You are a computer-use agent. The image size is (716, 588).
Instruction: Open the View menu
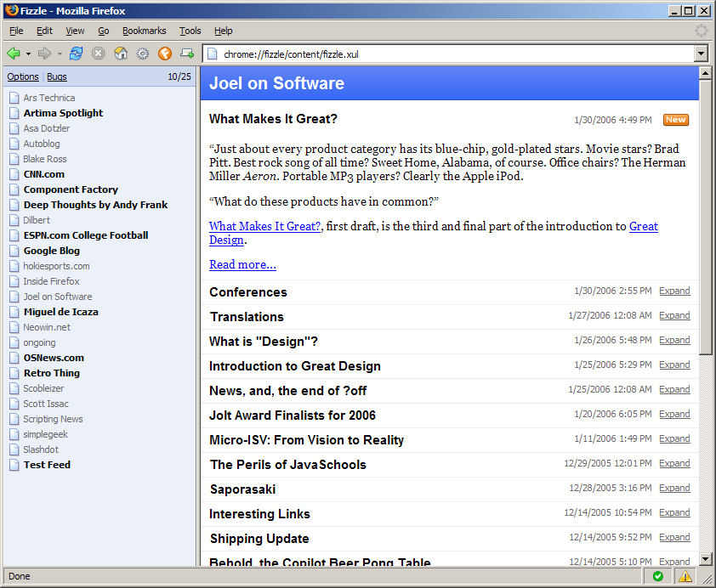(x=75, y=31)
